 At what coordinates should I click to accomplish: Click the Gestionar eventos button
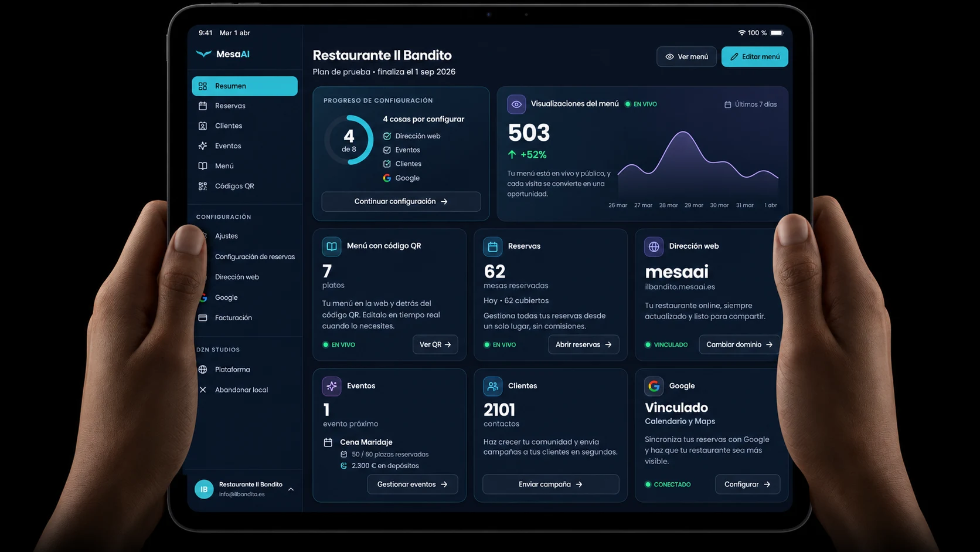(412, 485)
